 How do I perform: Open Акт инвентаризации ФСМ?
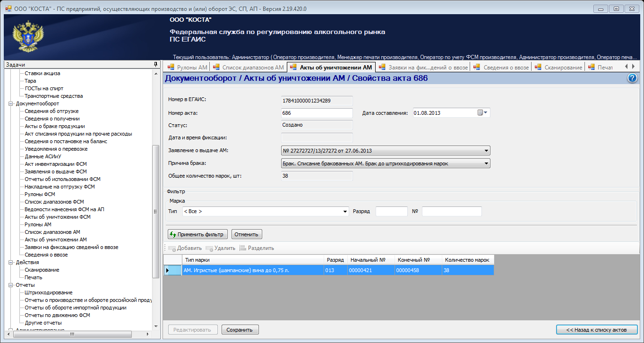[56, 164]
